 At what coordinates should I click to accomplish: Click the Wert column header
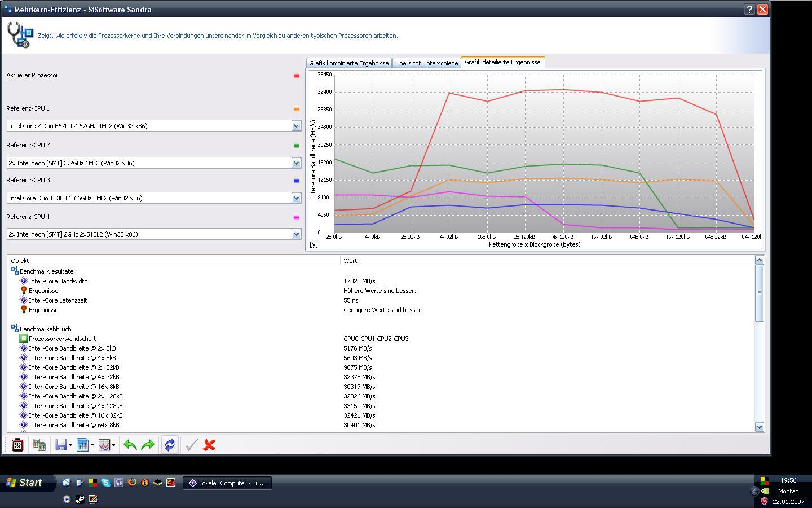pos(547,261)
